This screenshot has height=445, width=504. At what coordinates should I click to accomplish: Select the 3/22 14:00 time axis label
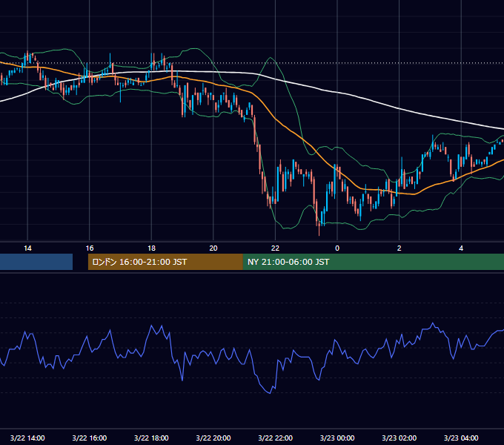click(x=27, y=438)
